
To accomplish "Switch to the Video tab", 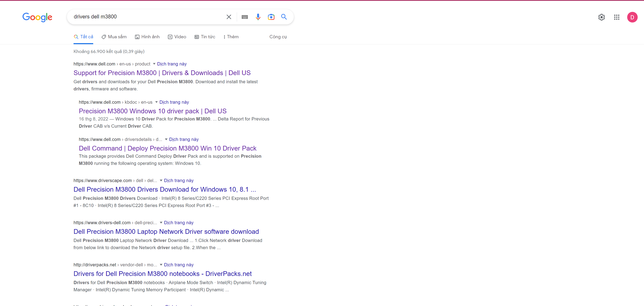I will click(x=177, y=37).
